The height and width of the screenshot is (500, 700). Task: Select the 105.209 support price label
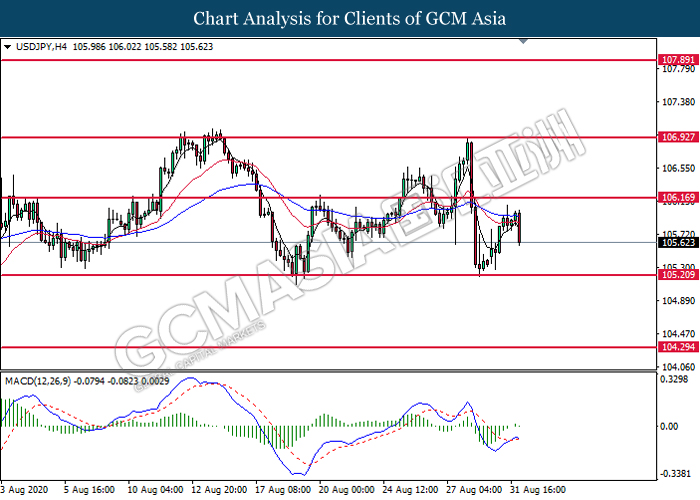pyautogui.click(x=678, y=275)
